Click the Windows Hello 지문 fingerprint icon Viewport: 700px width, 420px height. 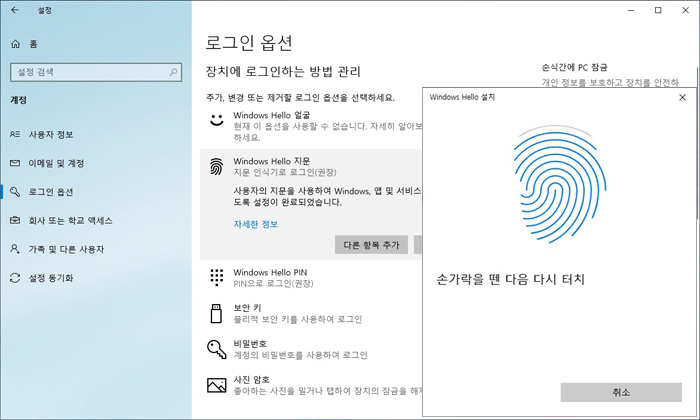(x=217, y=166)
